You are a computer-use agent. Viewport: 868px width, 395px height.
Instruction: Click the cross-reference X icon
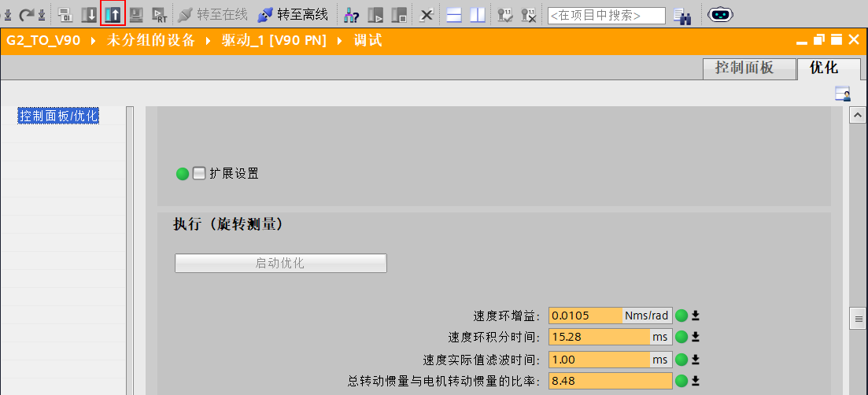click(x=426, y=15)
